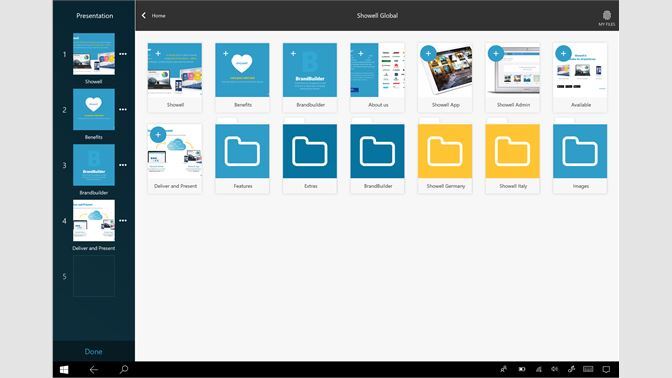Open the taskbar search magnifier
This screenshot has height=378, width=672.
click(123, 369)
